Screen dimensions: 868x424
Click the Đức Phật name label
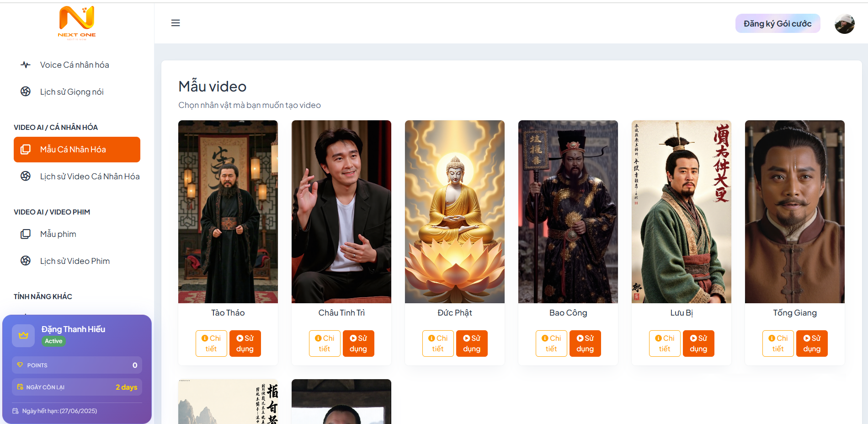[455, 313]
